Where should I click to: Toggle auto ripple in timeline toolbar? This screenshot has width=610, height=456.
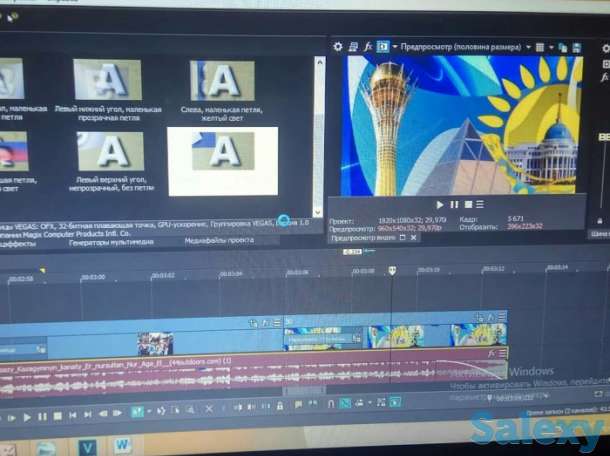point(359,403)
